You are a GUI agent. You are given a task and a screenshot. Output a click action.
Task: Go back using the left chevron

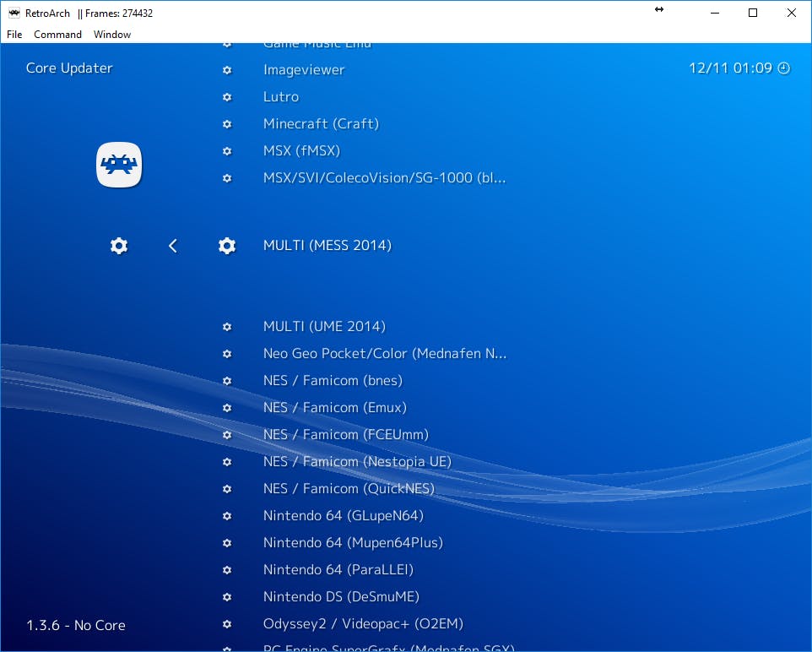(173, 246)
